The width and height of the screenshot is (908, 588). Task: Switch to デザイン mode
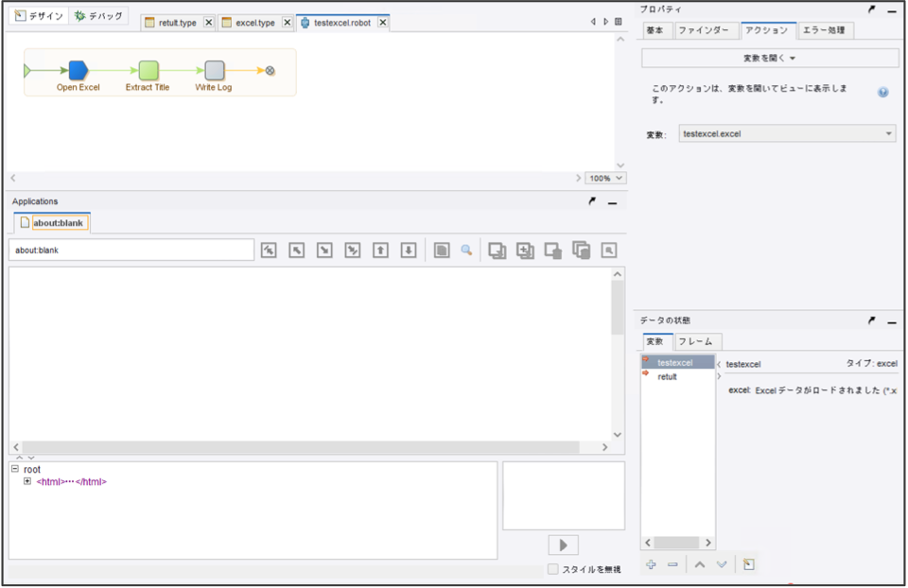pyautogui.click(x=38, y=15)
